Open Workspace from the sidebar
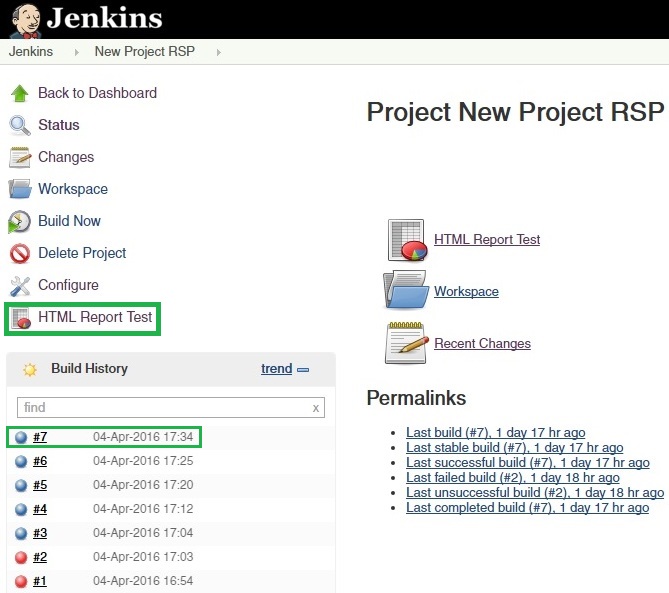Image resolution: width=669 pixels, height=593 pixels. tap(73, 189)
